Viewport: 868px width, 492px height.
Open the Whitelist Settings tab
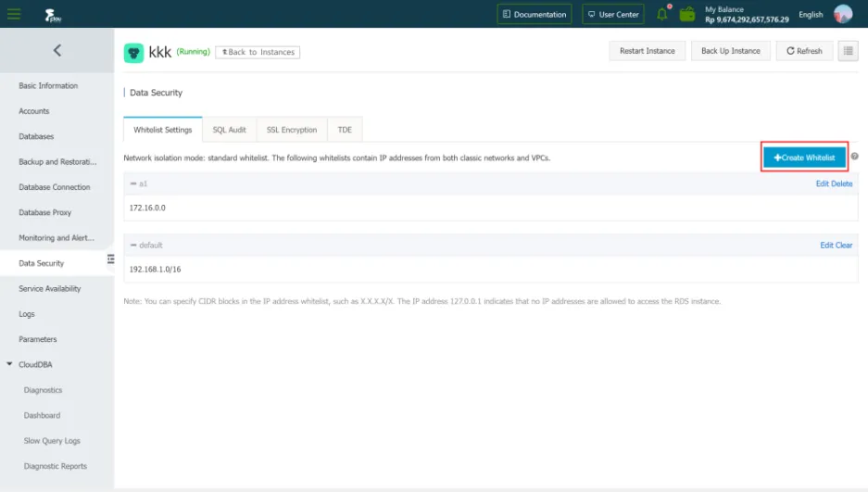pos(163,130)
